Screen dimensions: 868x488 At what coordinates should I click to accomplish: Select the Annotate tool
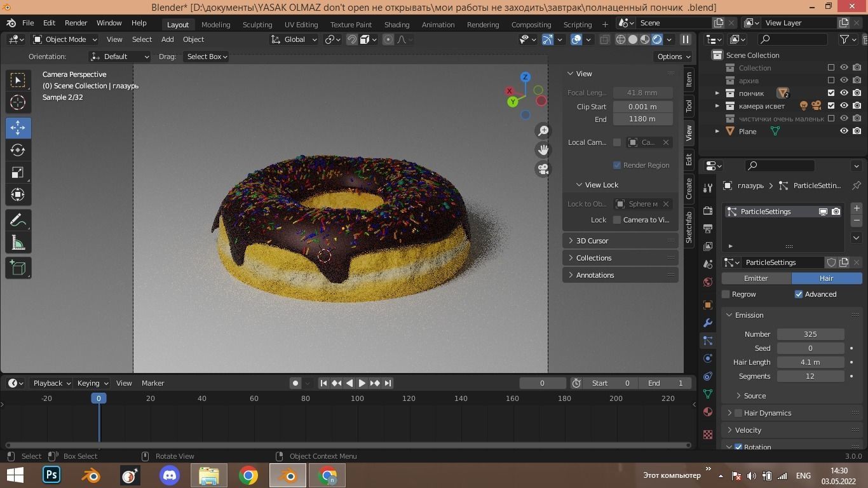[x=18, y=220]
